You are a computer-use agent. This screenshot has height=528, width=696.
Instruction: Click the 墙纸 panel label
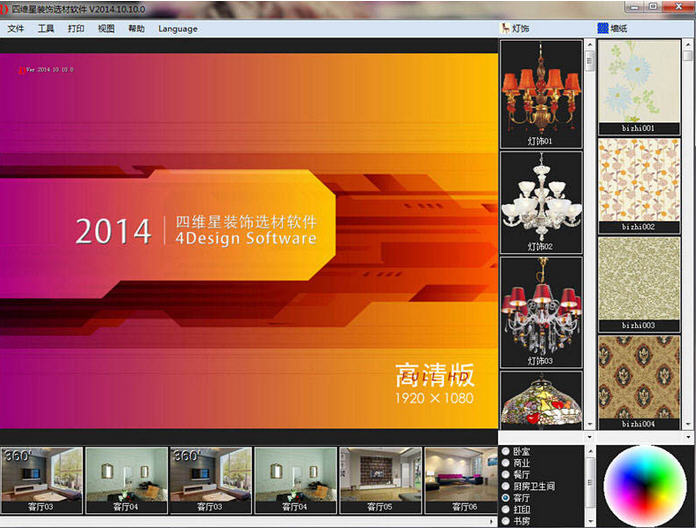click(619, 28)
